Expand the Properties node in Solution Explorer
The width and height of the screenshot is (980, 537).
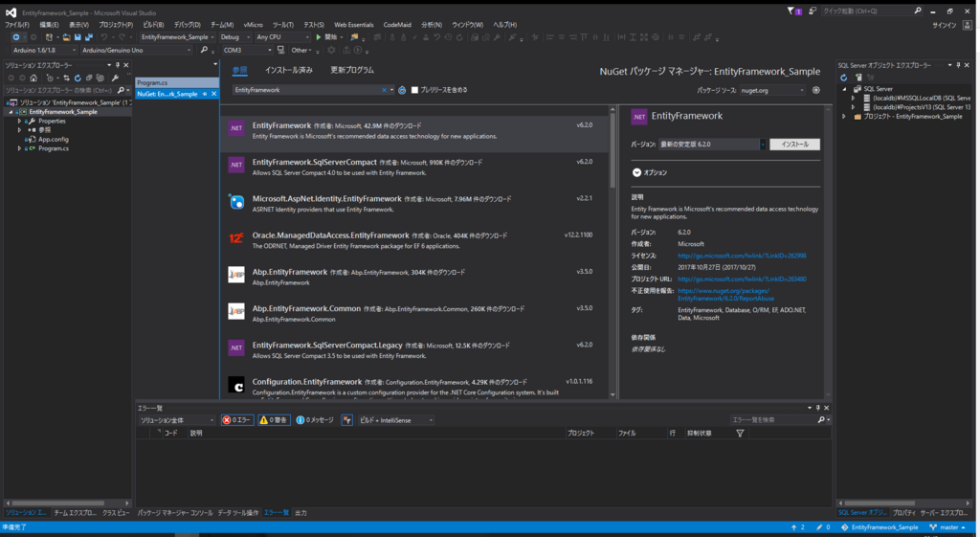[19, 122]
